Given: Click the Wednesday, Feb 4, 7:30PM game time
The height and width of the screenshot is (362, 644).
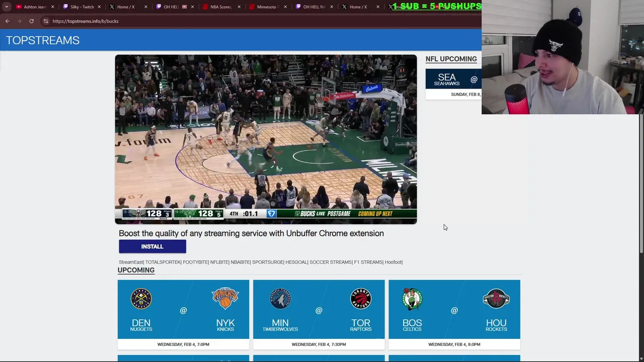Looking at the screenshot, I should [318, 344].
